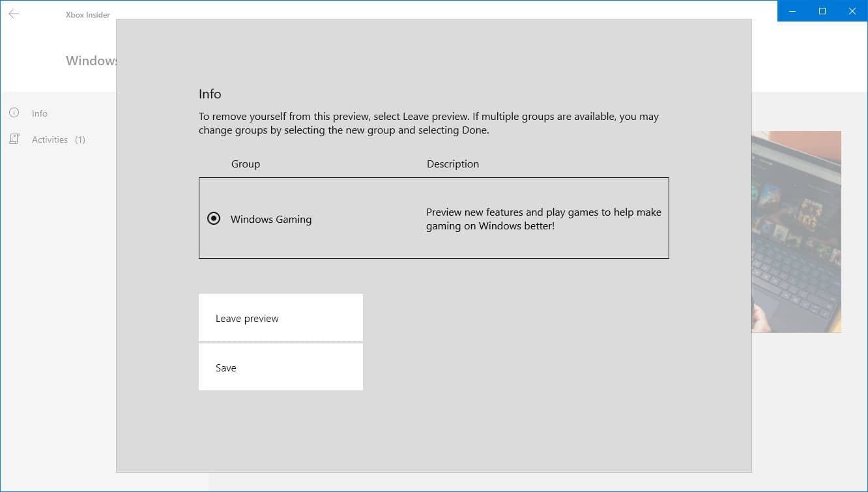Select the Windows Gaming radio button
868x492 pixels.
pos(214,219)
